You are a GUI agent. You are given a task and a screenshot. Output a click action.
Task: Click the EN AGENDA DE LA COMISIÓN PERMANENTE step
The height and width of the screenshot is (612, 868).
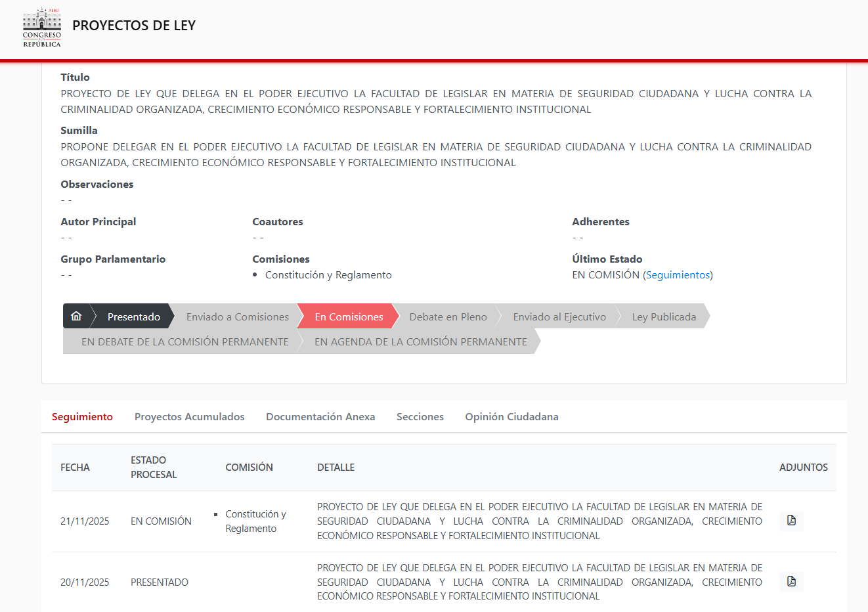coord(420,341)
